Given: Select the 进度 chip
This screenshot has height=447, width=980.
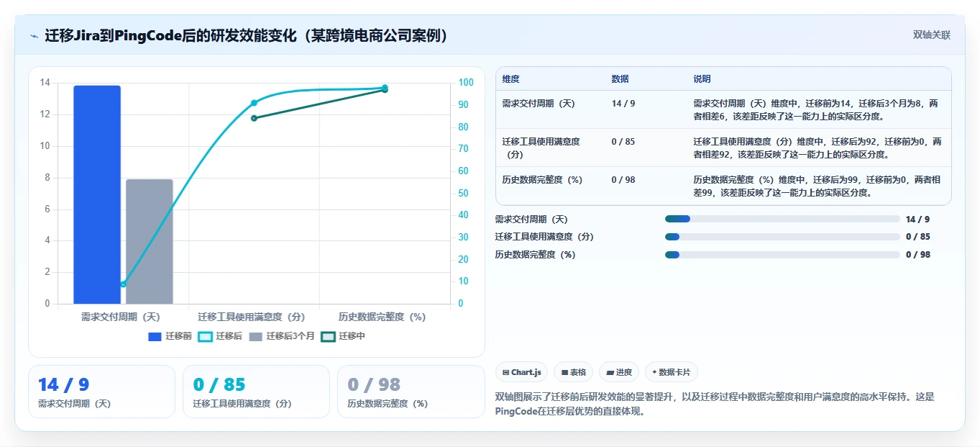Looking at the screenshot, I should click(x=619, y=372).
